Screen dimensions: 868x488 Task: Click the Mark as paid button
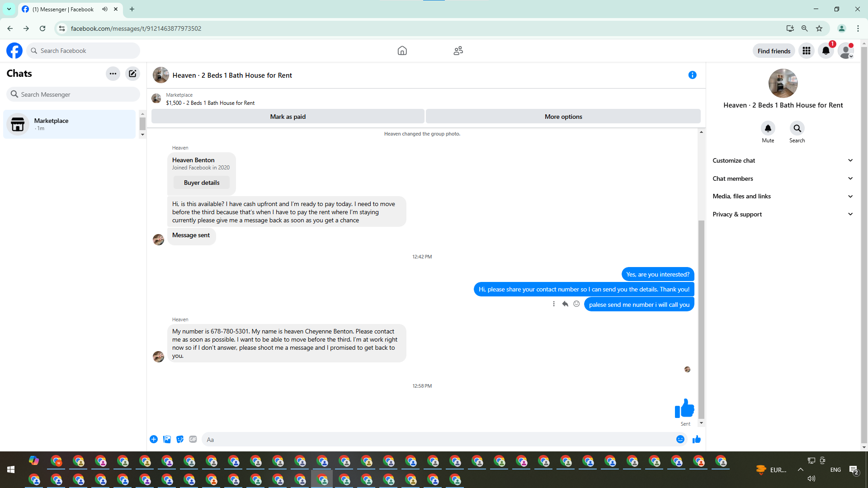coord(288,117)
